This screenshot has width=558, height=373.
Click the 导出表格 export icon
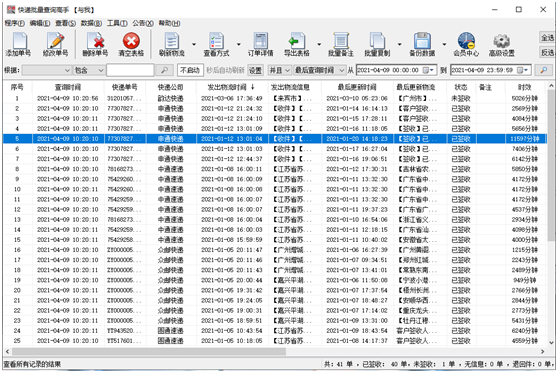coord(296,44)
